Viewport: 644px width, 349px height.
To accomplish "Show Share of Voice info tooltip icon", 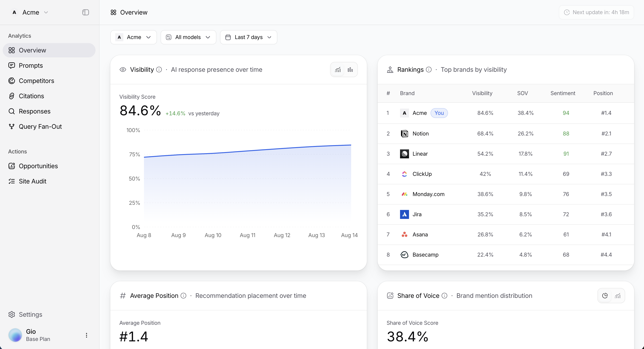I will click(x=444, y=296).
